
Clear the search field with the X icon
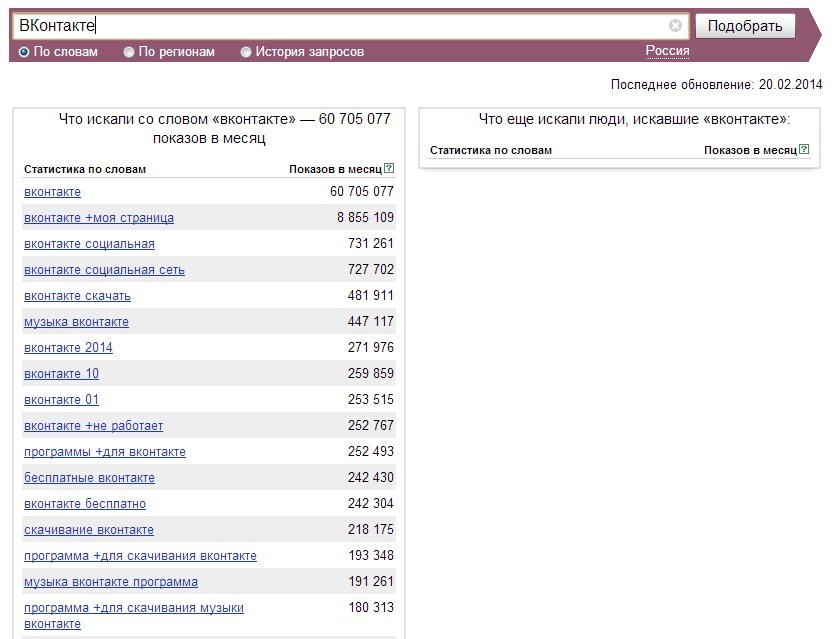pyautogui.click(x=675, y=26)
